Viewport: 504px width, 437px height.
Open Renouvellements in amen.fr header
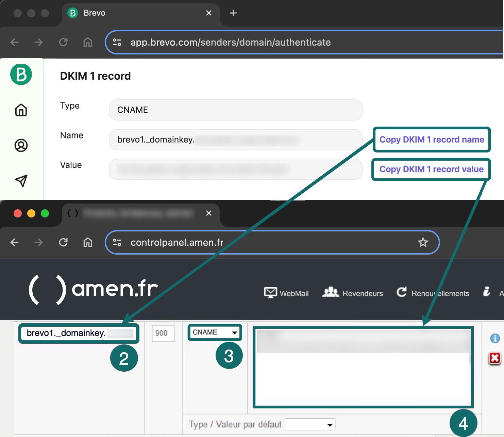433,293
